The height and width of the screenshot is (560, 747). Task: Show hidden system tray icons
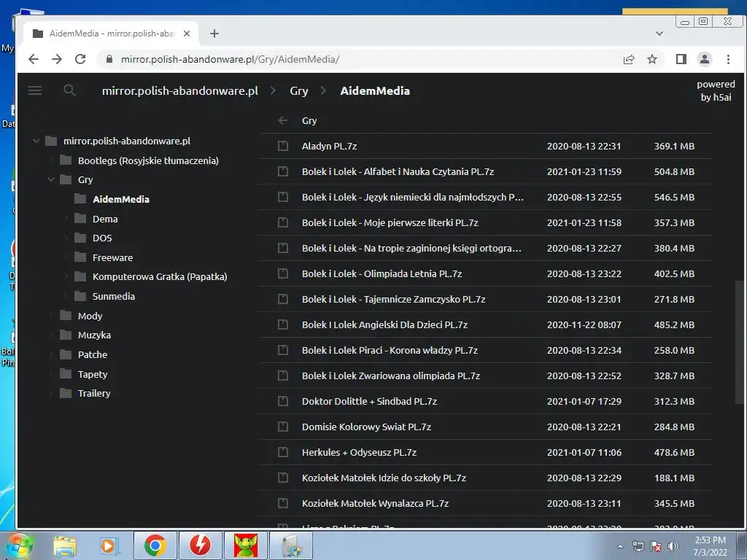click(620, 546)
